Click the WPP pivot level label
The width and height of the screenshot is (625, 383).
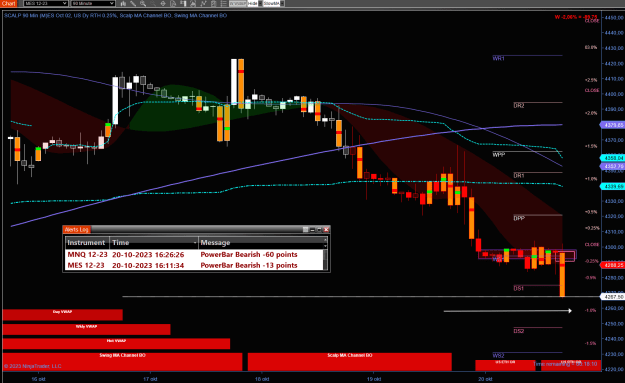[499, 155]
